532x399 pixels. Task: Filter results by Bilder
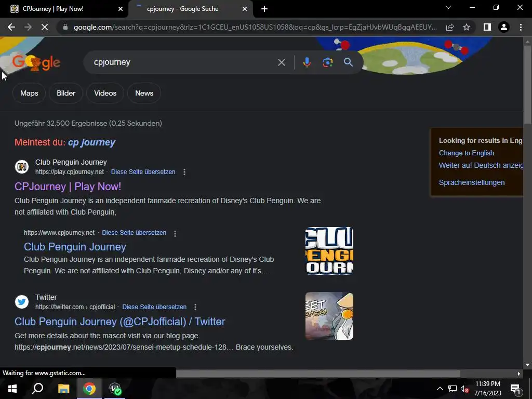pos(66,93)
